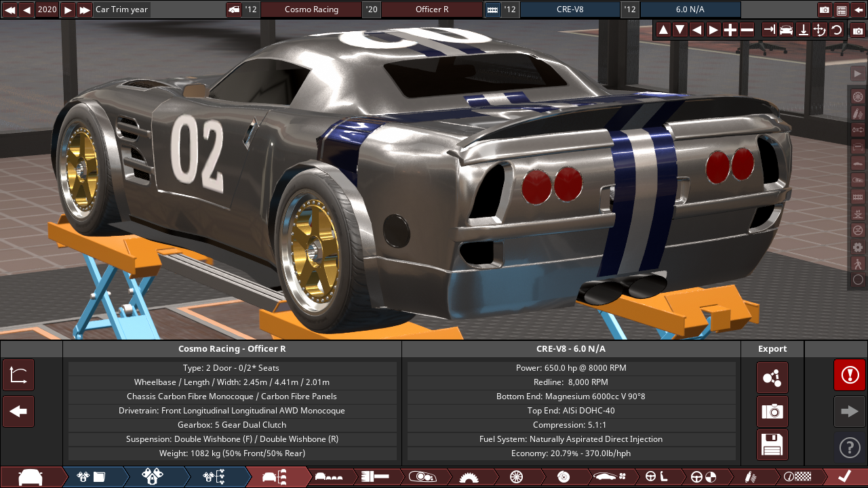This screenshot has height=488, width=868.
Task: Select the CRE-V8 engine family name
Action: point(570,9)
